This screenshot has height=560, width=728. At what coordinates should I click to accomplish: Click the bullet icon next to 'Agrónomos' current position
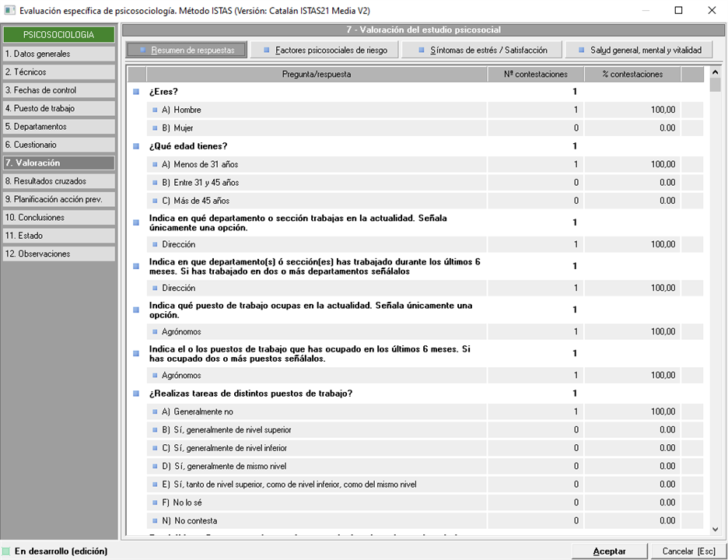click(155, 331)
